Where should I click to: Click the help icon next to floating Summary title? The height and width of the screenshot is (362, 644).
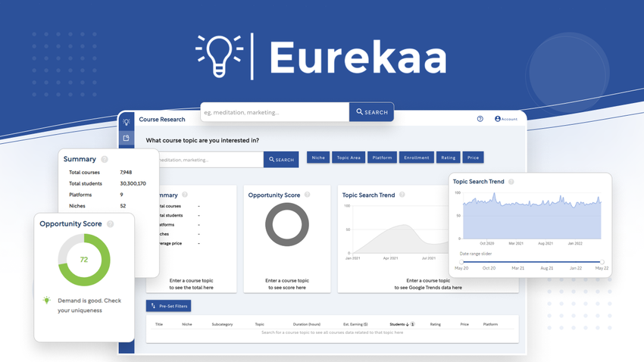pyautogui.click(x=105, y=159)
